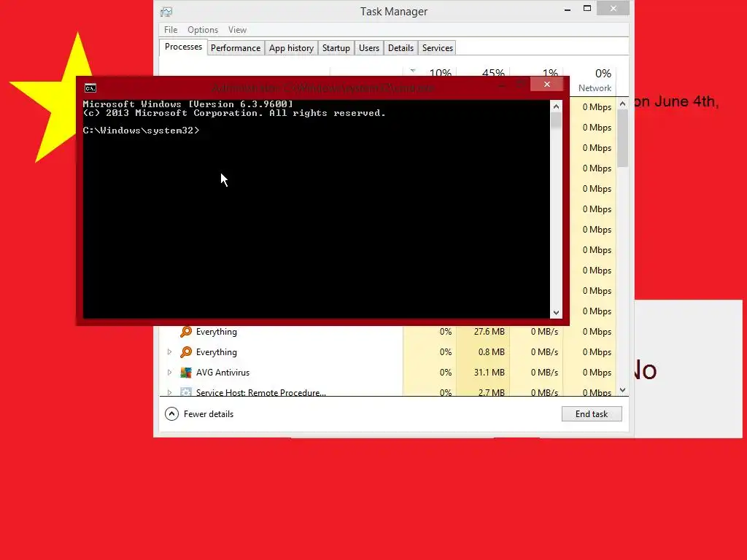
Task: Click the 1% disk column header
Action: pyautogui.click(x=550, y=73)
